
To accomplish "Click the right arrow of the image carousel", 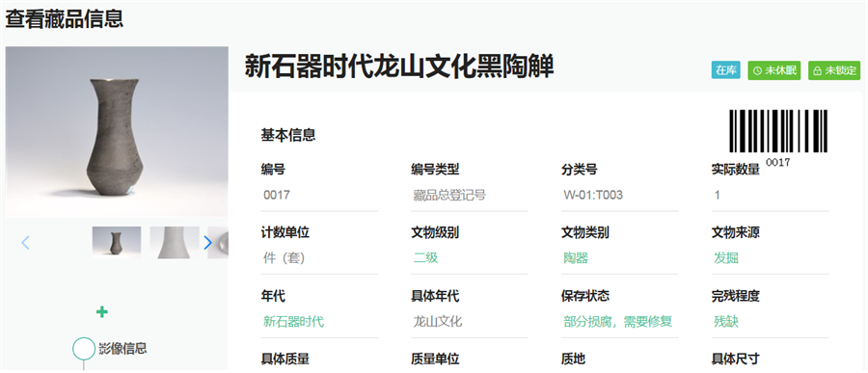I will 207,242.
